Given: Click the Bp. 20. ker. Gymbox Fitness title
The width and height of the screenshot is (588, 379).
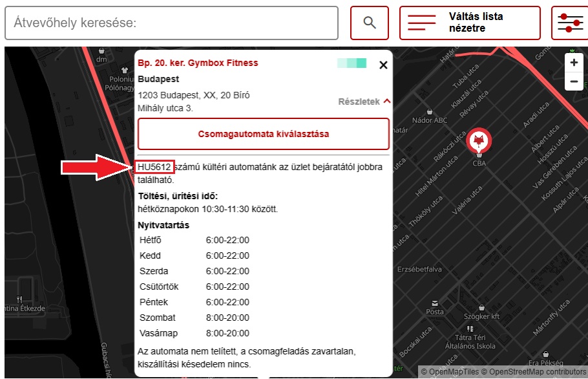Looking at the screenshot, I should tap(198, 63).
